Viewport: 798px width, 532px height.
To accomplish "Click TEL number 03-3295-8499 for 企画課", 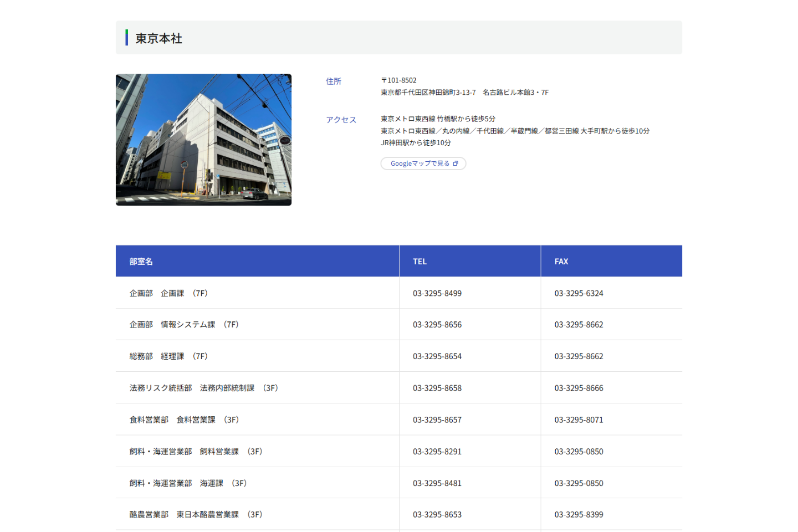I will (437, 293).
